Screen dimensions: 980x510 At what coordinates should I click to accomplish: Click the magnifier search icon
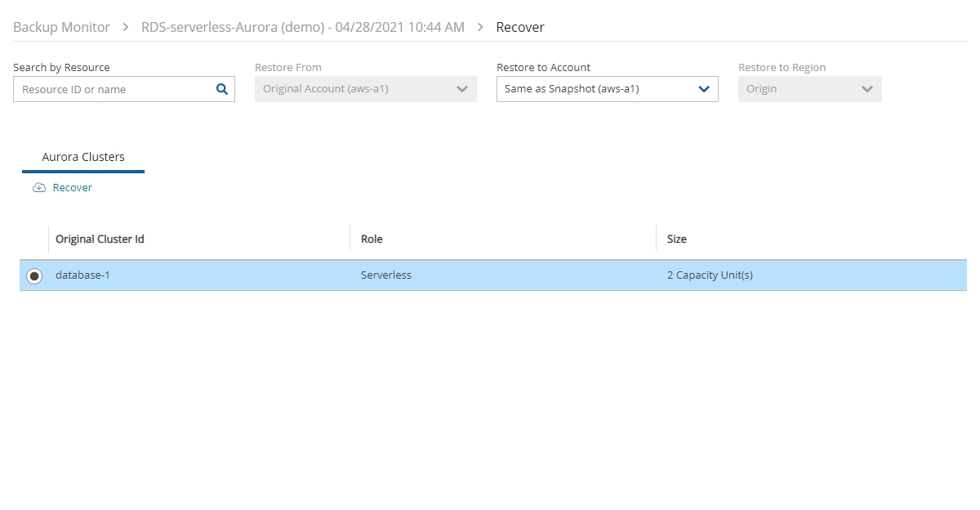click(x=221, y=90)
